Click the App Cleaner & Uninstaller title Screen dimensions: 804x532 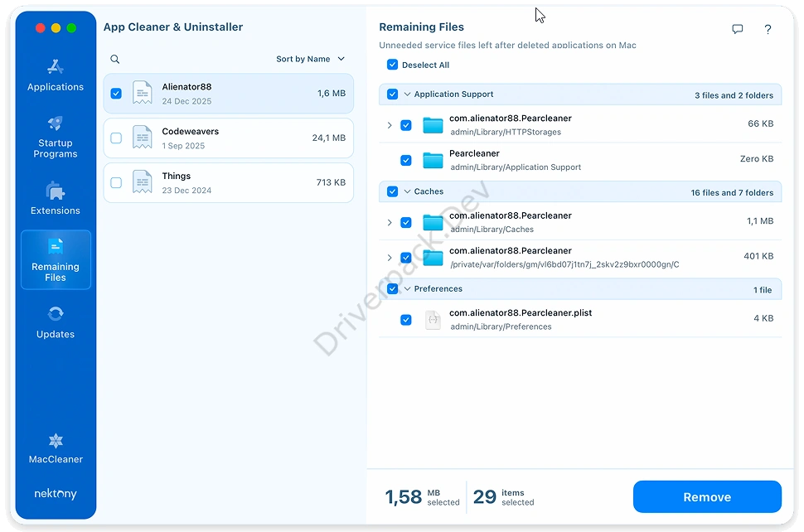click(x=173, y=27)
